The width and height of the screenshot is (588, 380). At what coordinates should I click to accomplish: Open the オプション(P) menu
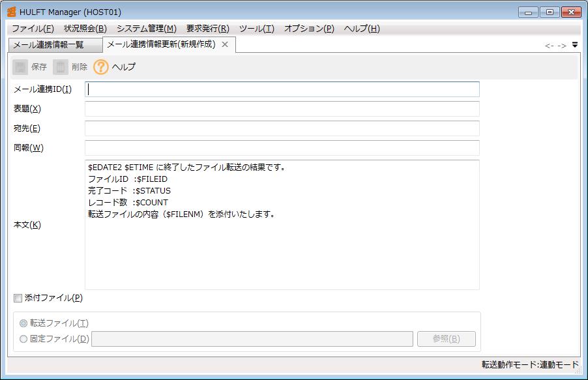pyautogui.click(x=310, y=29)
